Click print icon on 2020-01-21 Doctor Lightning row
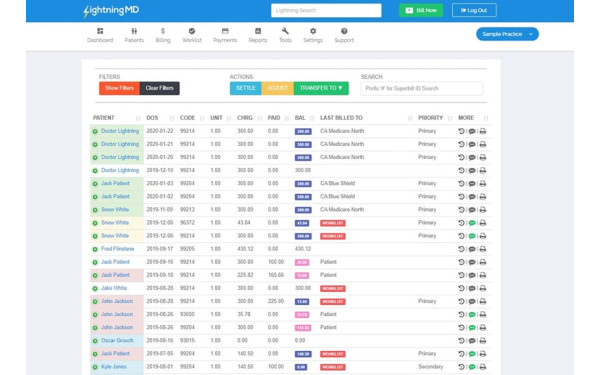Image resolution: width=600 pixels, height=375 pixels. [483, 144]
